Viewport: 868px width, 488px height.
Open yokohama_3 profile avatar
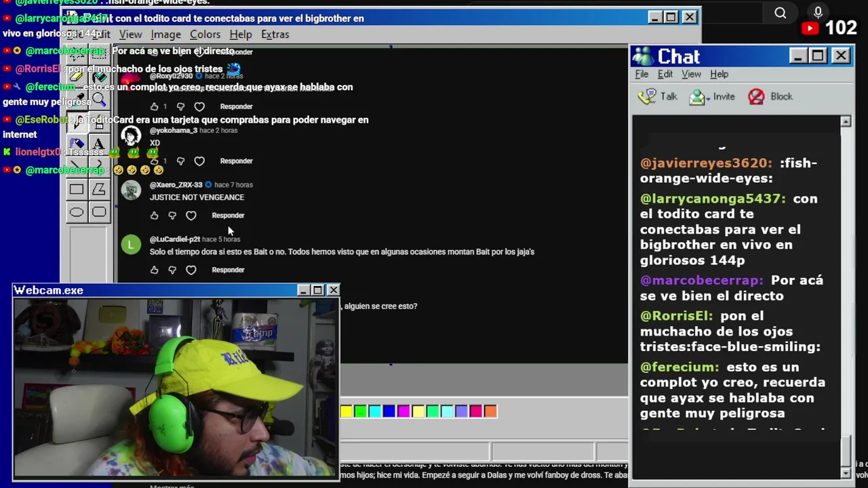point(131,137)
